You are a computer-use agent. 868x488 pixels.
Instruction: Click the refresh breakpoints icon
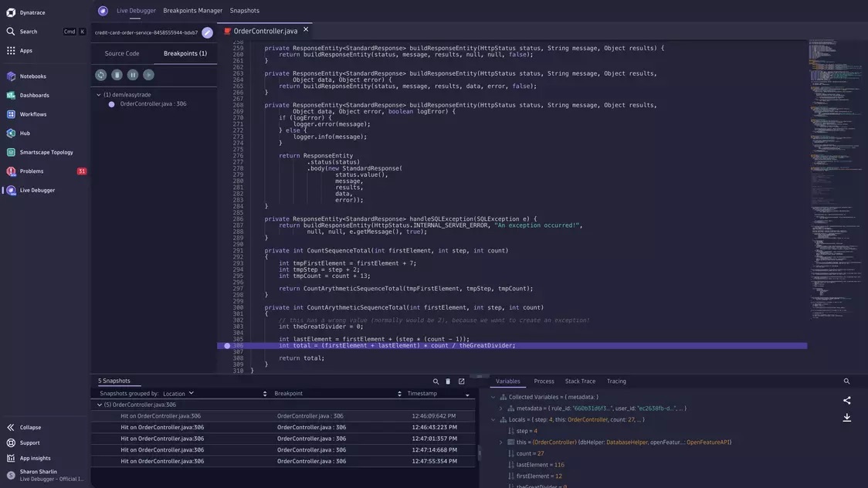pos(101,75)
